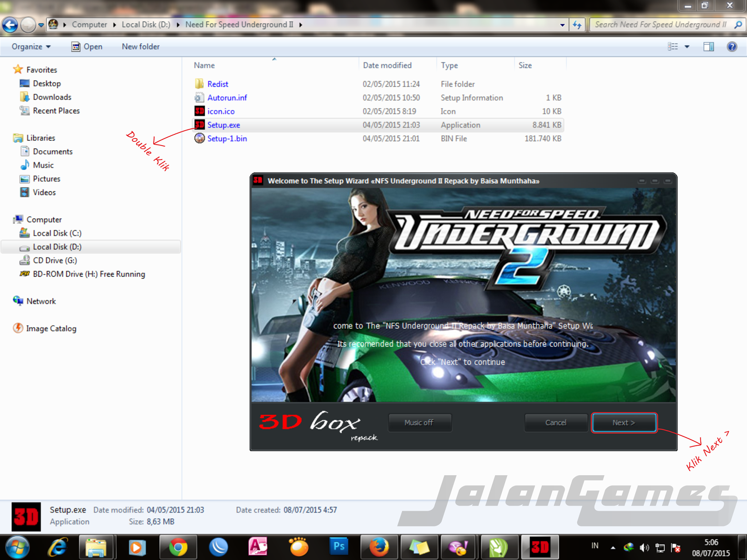Image resolution: width=747 pixels, height=560 pixels.
Task: Open Firefox from taskbar
Action: coord(379,547)
